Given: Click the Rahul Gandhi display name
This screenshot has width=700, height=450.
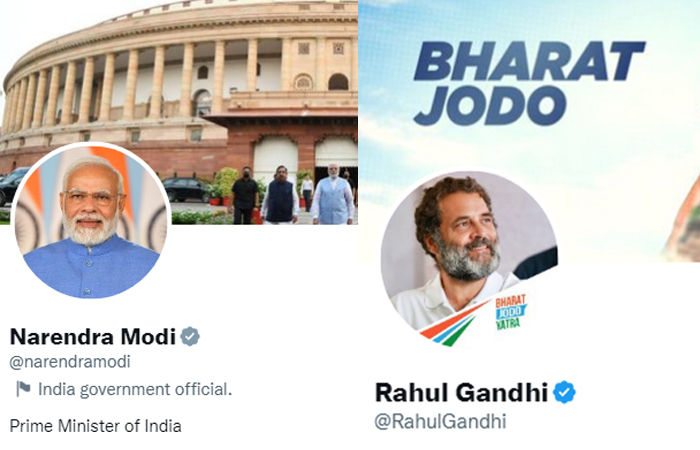Looking at the screenshot, I should (462, 392).
